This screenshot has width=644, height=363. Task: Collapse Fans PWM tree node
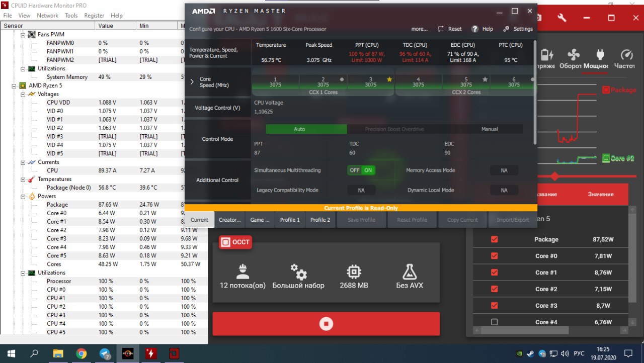[23, 34]
